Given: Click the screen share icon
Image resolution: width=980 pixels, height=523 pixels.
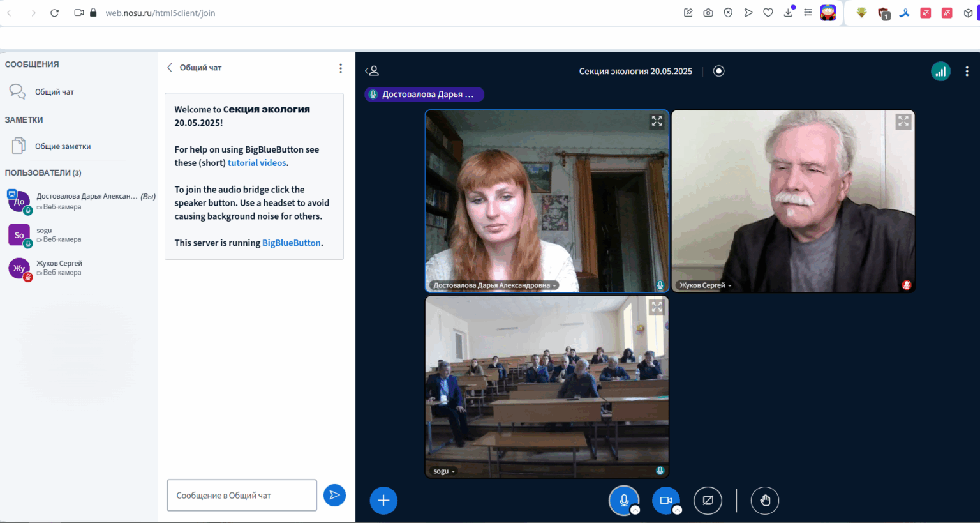Looking at the screenshot, I should (708, 501).
